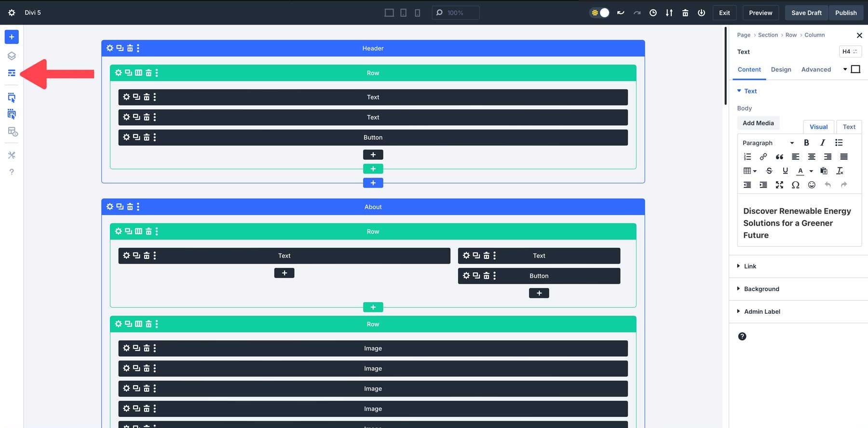
Task: Switch editor to Visual tab
Action: 818,127
